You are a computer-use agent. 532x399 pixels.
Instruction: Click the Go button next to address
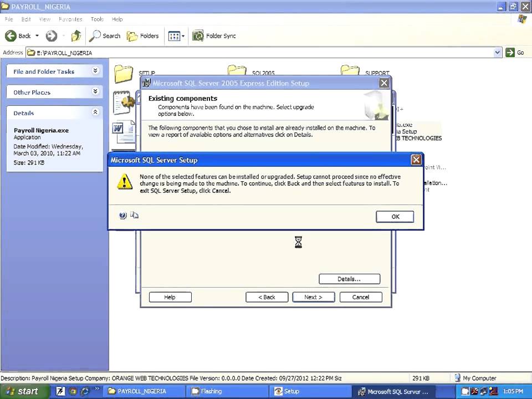[515, 53]
